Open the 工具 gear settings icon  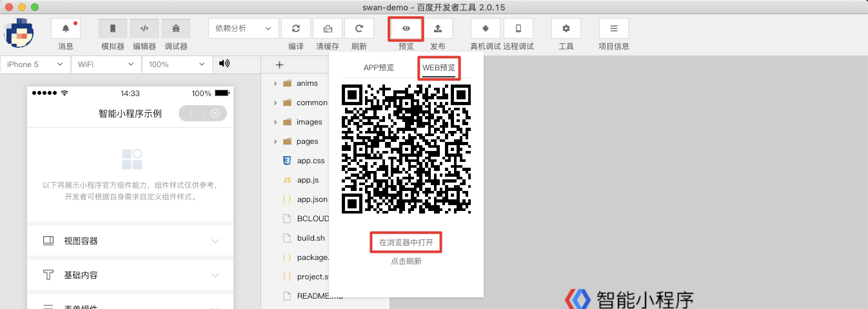566,28
